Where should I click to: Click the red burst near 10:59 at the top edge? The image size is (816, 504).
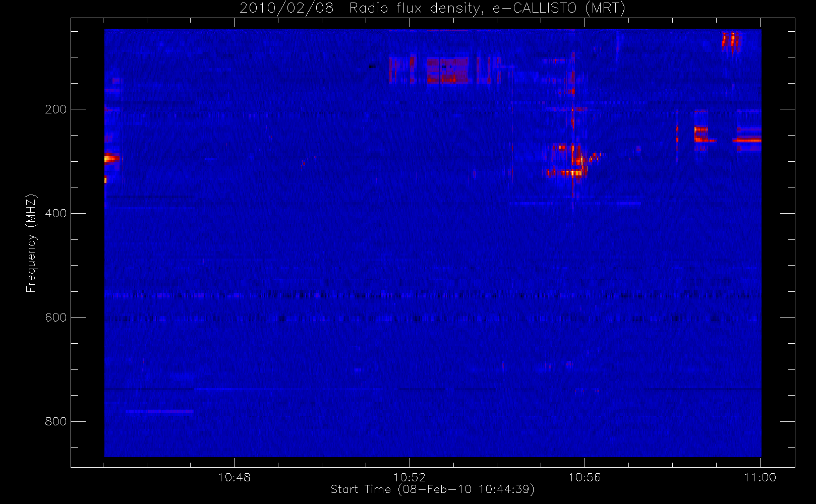point(731,40)
